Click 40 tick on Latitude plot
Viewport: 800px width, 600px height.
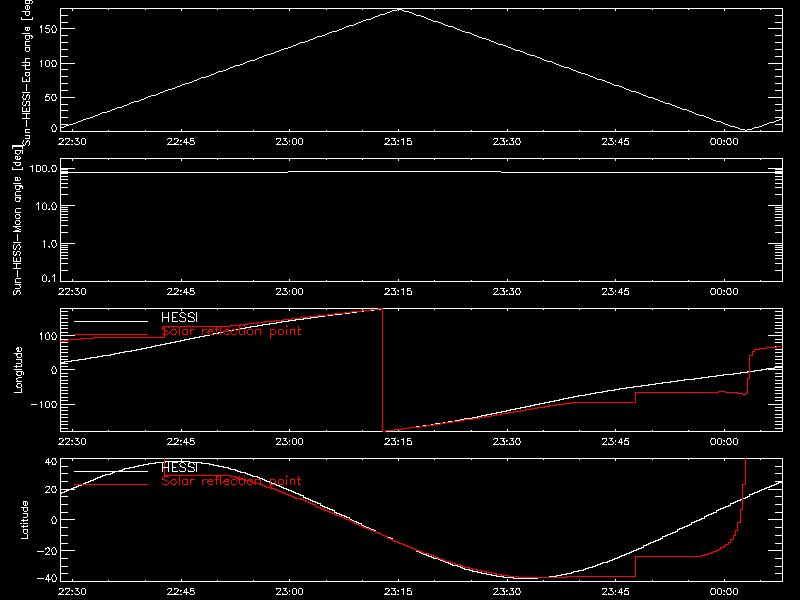point(51,462)
